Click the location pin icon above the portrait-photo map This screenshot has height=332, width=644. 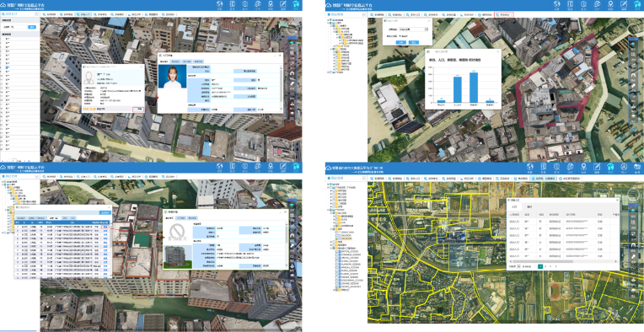pos(271,4)
